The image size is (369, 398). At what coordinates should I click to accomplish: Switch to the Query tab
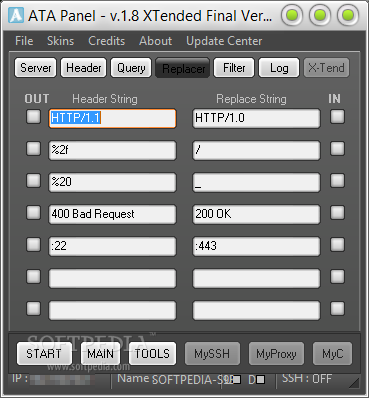[x=131, y=68]
